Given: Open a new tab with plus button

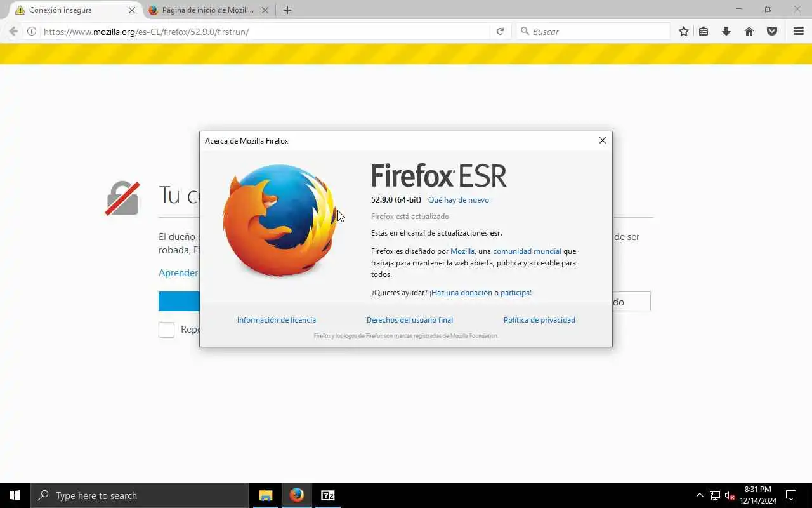Looking at the screenshot, I should pyautogui.click(x=287, y=10).
